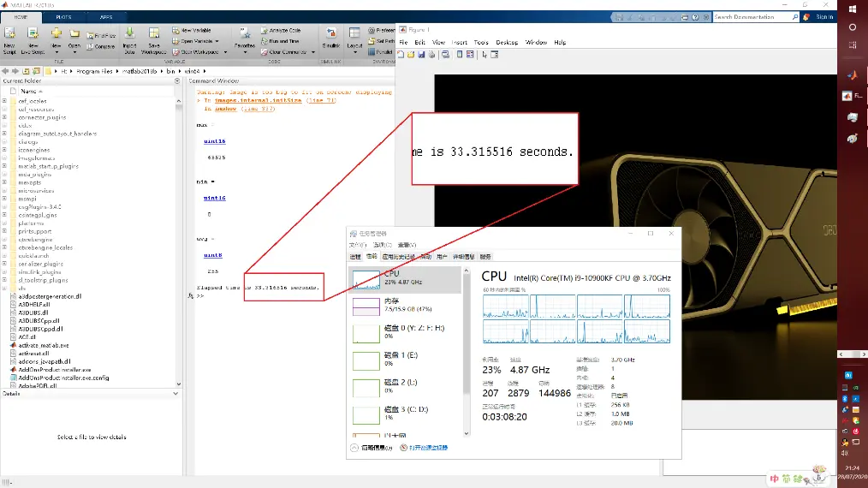This screenshot has width=868, height=488.
Task: Click the Save Workspace icon
Action: pyautogui.click(x=154, y=40)
